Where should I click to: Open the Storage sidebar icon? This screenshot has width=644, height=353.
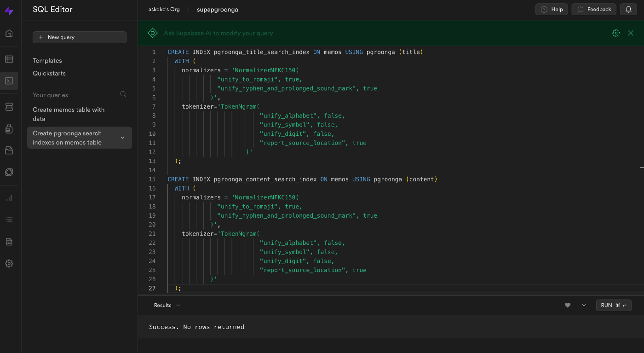click(x=9, y=150)
